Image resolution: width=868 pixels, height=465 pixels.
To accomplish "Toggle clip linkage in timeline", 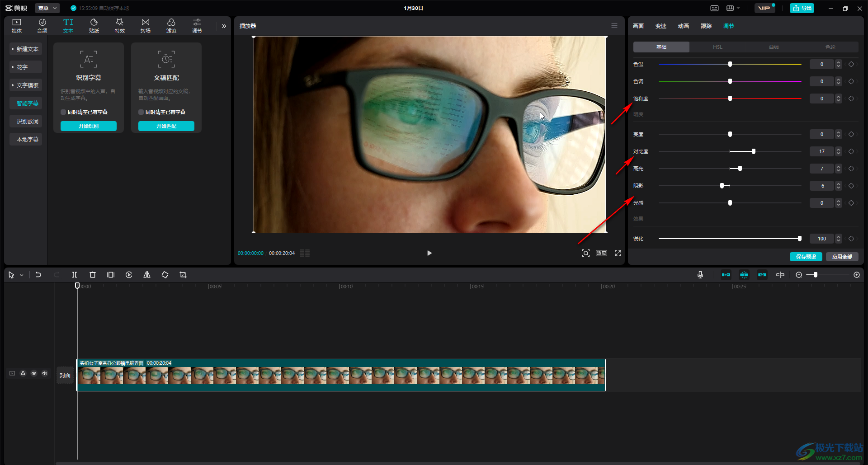I will pos(762,275).
